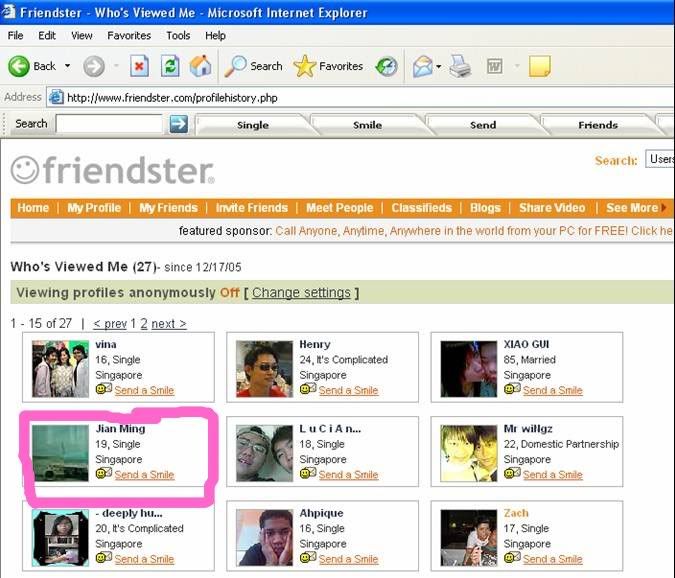Click the page icon in the address bar
Screen dimensions: 675x578
(56, 97)
